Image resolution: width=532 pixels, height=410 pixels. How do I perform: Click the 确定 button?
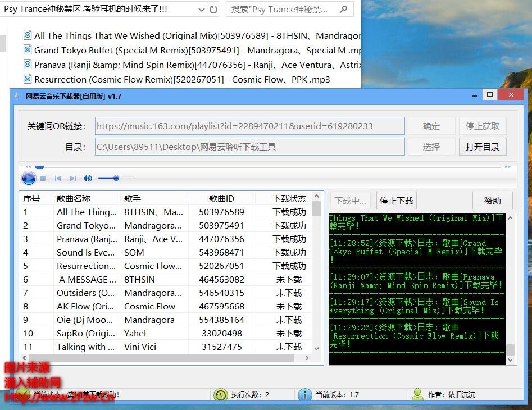pos(431,126)
